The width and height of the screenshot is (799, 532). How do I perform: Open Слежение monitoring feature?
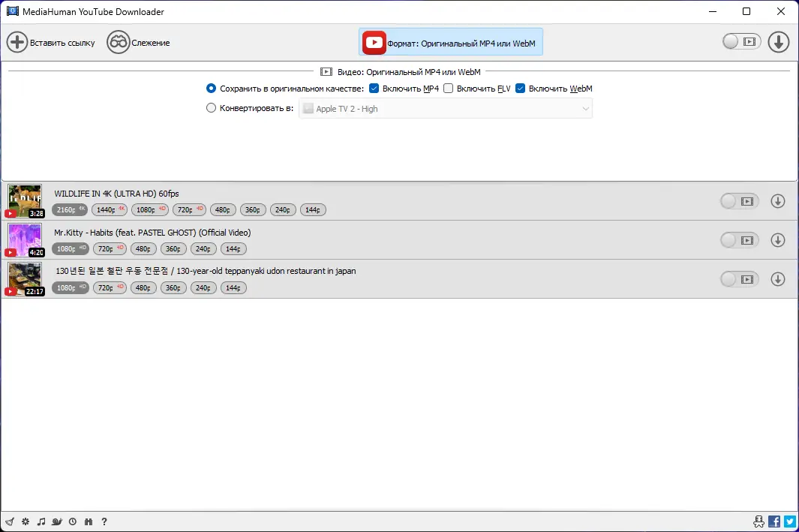coord(138,42)
